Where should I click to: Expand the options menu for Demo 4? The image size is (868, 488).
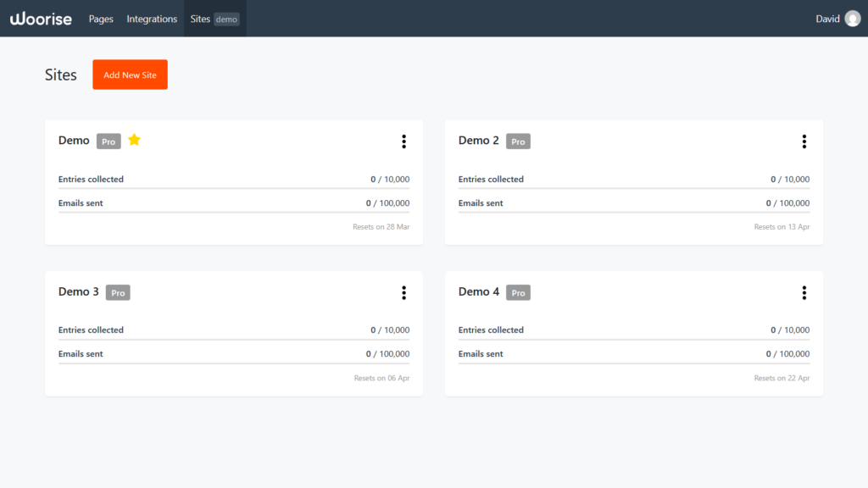point(804,292)
